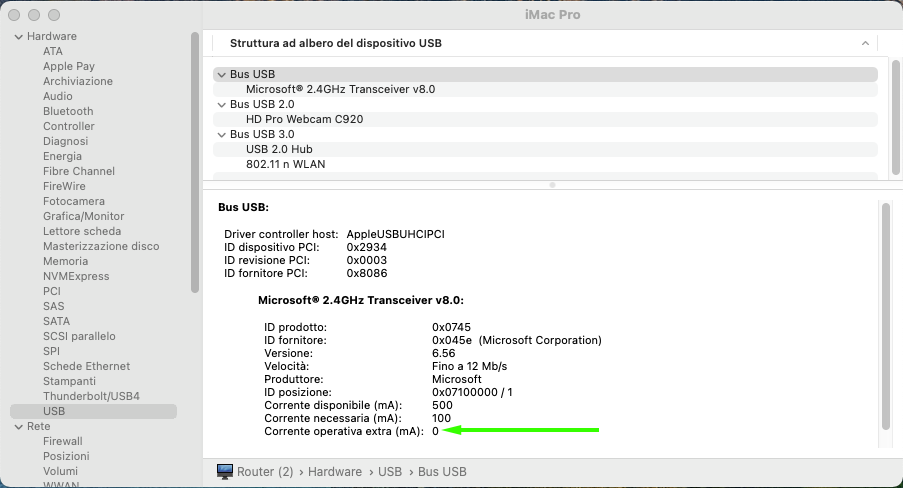Viewport: 903px width, 488px height.
Task: Select ATA in the sidebar
Action: [x=52, y=51]
